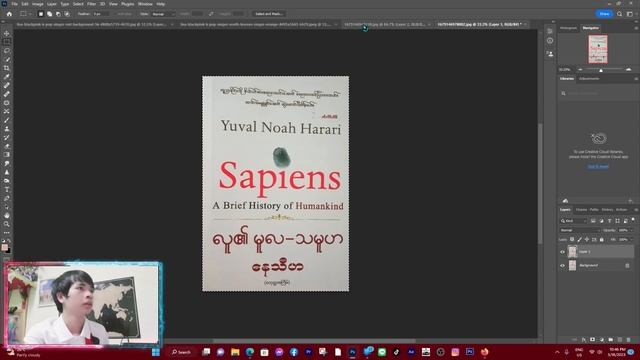The width and height of the screenshot is (640, 360).
Task: Open the File menu
Action: 14,4
